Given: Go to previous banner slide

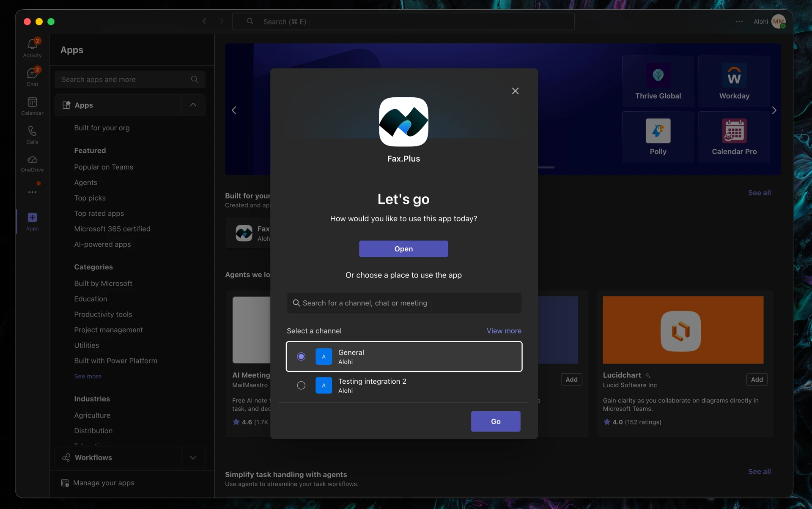Looking at the screenshot, I should tap(234, 110).
